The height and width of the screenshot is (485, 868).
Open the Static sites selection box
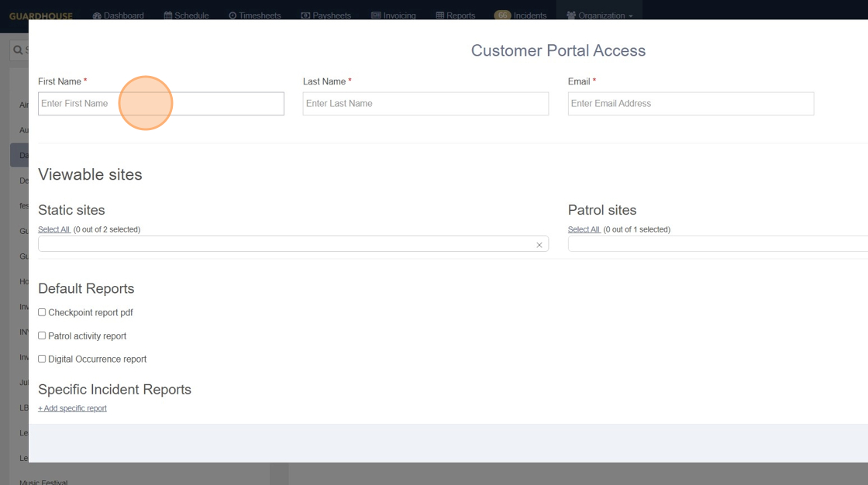point(293,243)
